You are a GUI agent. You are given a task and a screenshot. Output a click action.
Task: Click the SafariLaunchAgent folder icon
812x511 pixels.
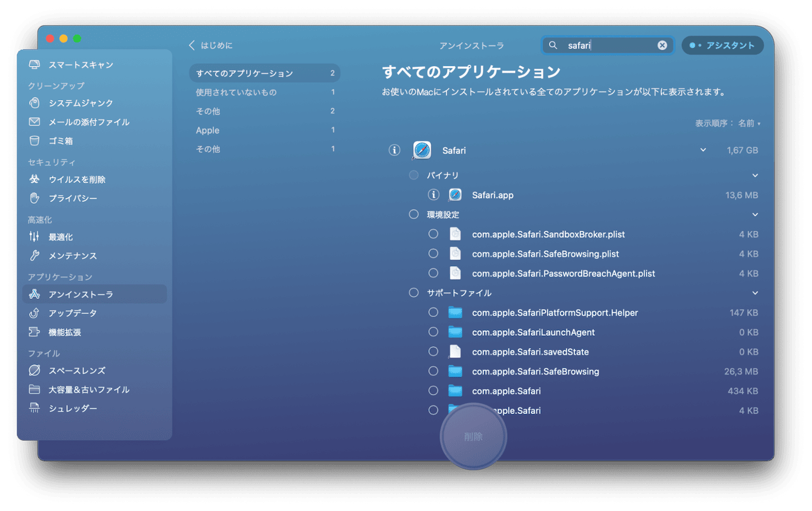click(455, 332)
